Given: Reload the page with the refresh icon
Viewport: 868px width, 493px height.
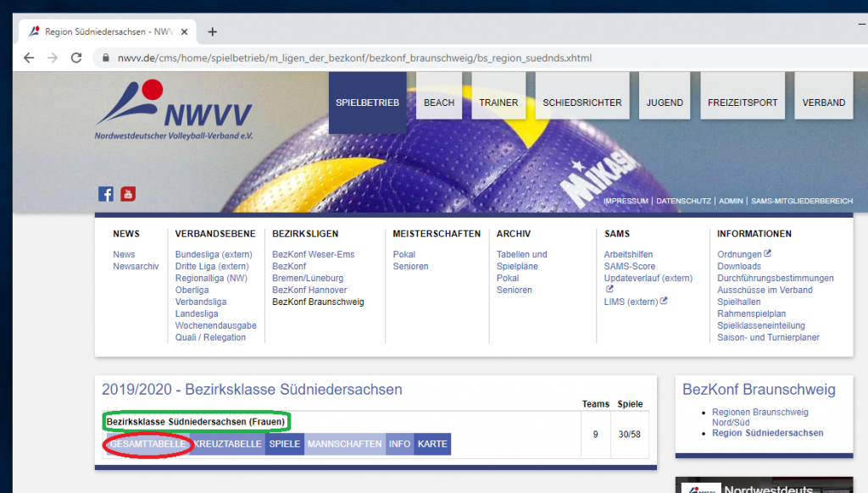Looking at the screenshot, I should pyautogui.click(x=76, y=58).
